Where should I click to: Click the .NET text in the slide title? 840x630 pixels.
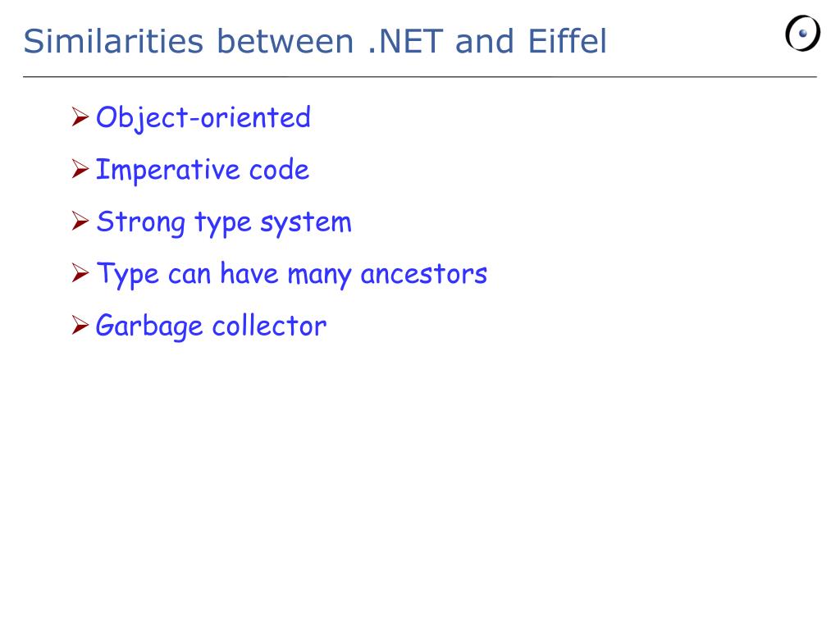405,41
